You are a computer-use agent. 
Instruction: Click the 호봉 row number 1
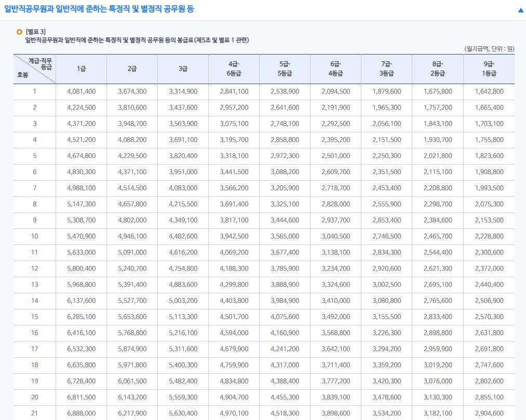pos(35,91)
